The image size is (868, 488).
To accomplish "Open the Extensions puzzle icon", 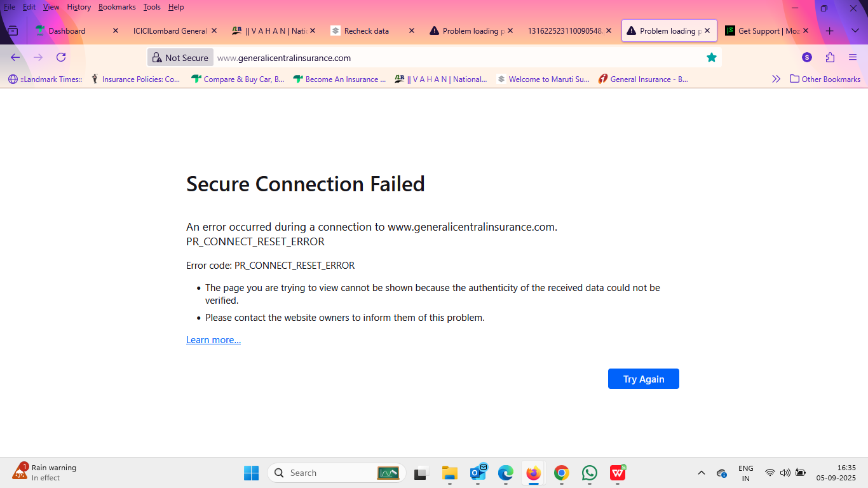I will pyautogui.click(x=830, y=57).
